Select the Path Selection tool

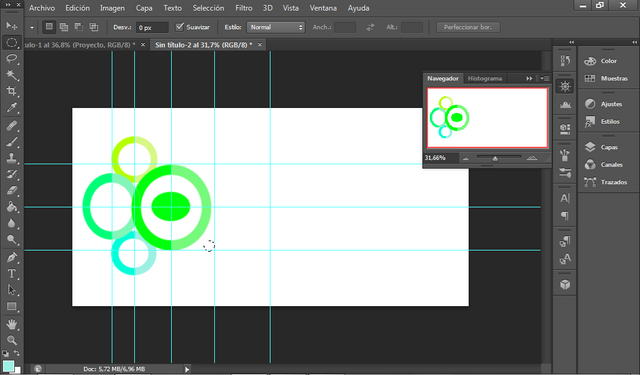(x=11, y=290)
